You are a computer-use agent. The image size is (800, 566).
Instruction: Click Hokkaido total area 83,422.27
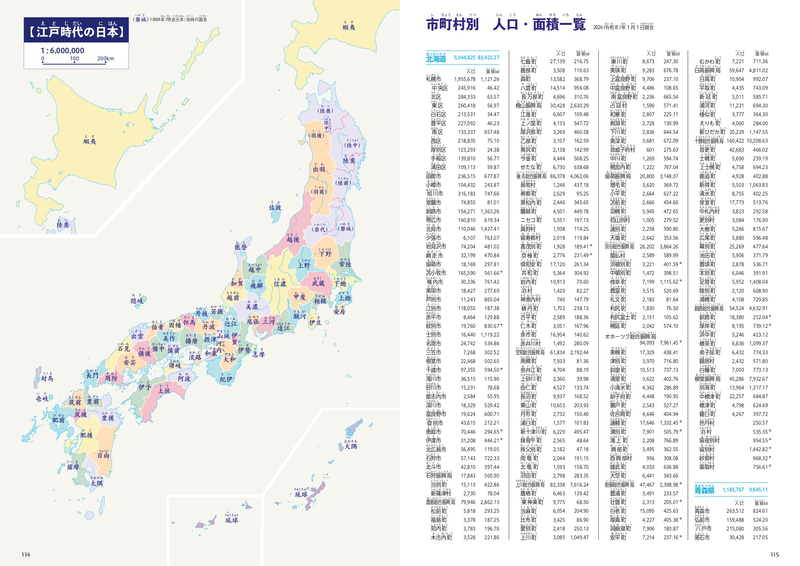pyautogui.click(x=488, y=58)
